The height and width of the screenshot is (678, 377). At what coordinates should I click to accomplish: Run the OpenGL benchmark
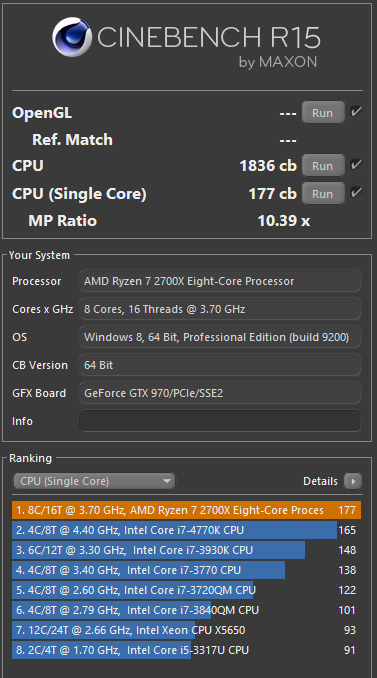[x=323, y=113]
